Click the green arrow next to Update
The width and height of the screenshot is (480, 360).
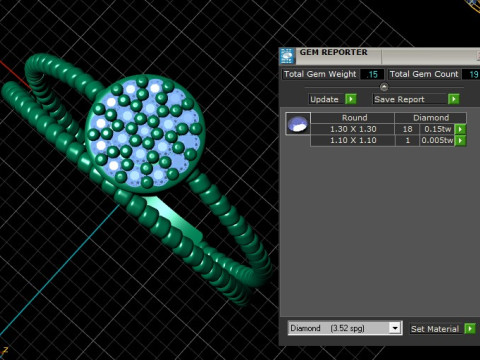[x=351, y=99]
